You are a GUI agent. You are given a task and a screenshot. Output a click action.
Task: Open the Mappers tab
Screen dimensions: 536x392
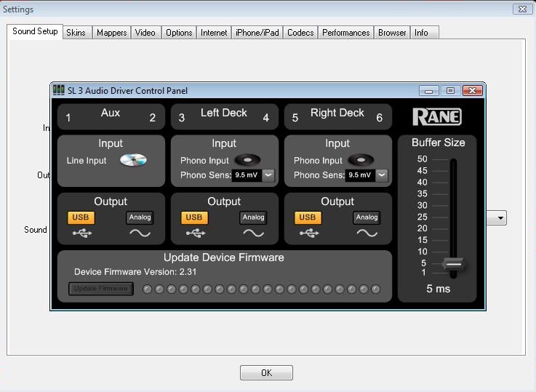(111, 33)
